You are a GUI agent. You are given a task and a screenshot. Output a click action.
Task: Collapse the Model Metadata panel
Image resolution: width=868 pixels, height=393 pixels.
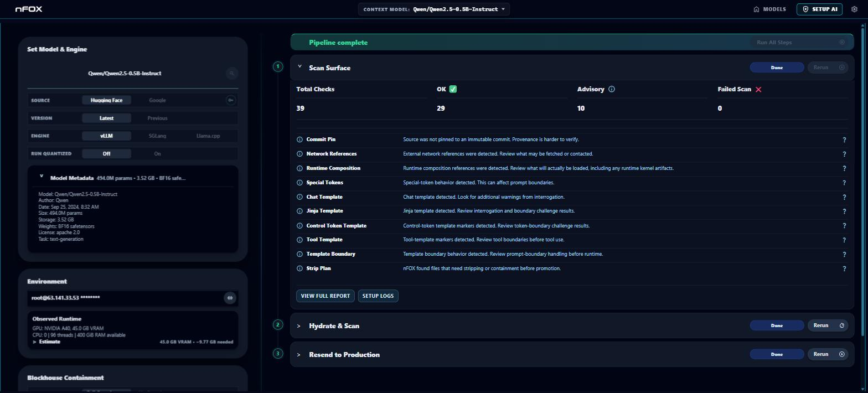click(x=41, y=177)
